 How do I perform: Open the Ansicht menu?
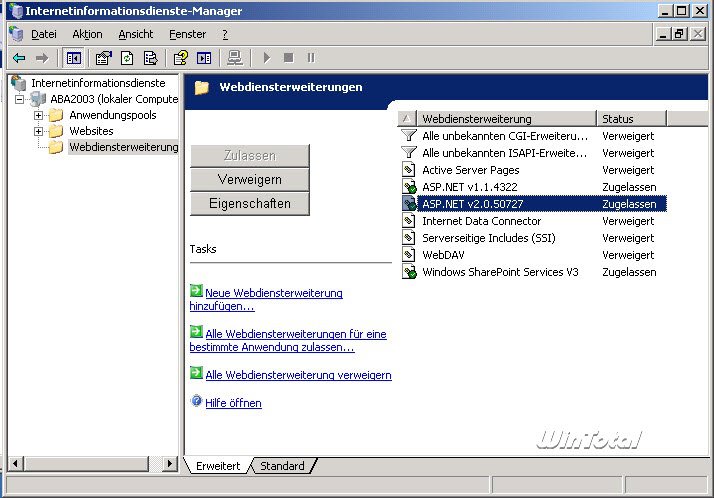pos(136,34)
